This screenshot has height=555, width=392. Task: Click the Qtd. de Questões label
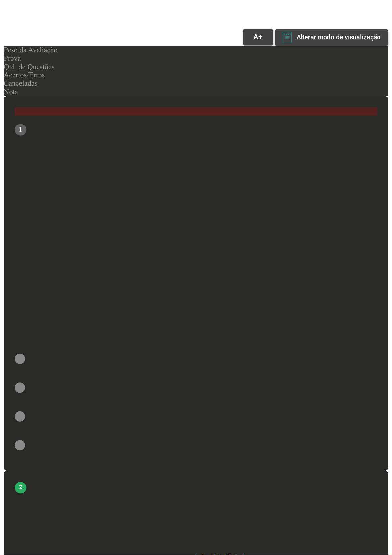pos(29,67)
